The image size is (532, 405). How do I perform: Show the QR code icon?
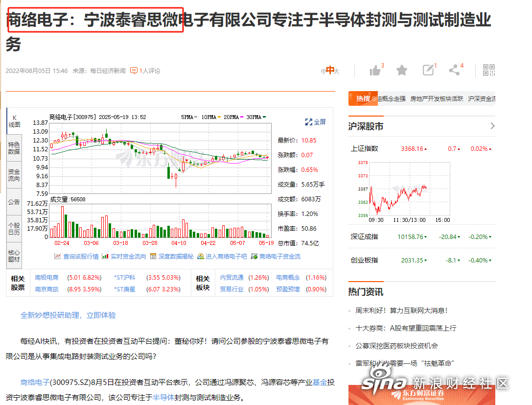(x=489, y=70)
